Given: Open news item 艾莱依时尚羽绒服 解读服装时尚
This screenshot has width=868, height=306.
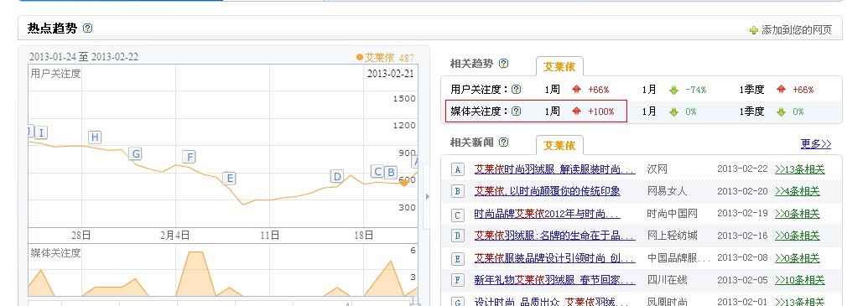Looking at the screenshot, I should tap(554, 169).
